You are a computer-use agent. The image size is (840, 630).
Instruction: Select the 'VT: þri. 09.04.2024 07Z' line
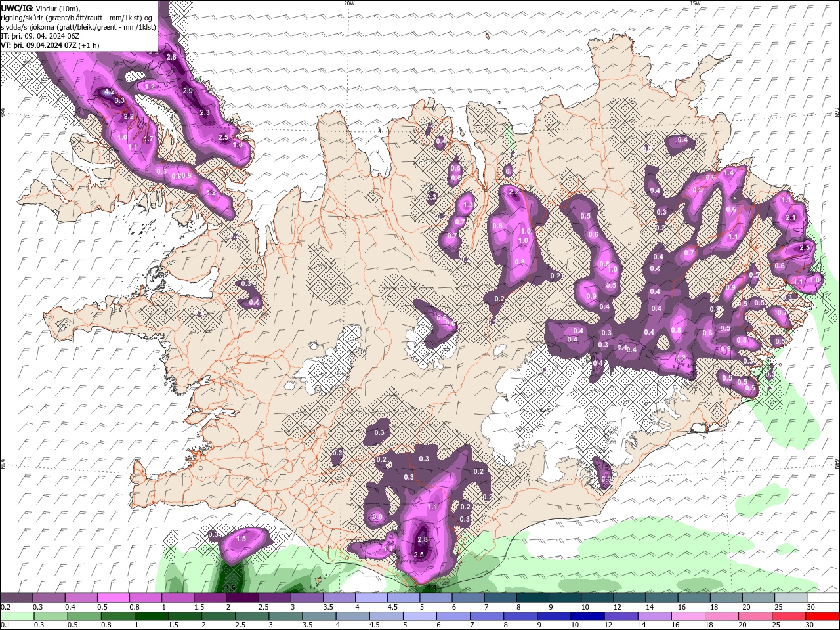coord(39,45)
